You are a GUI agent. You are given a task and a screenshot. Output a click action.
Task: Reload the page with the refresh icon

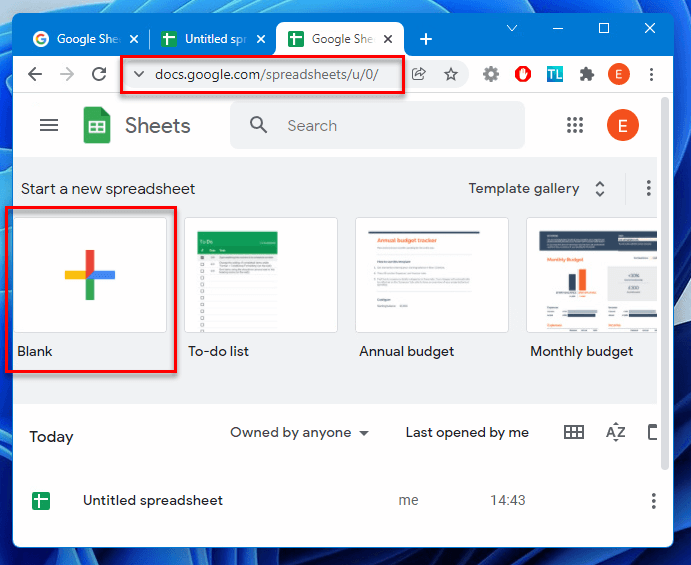click(99, 74)
